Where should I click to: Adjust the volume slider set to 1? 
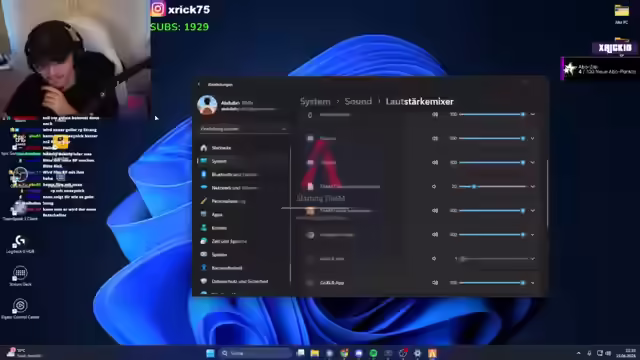(x=493, y=259)
